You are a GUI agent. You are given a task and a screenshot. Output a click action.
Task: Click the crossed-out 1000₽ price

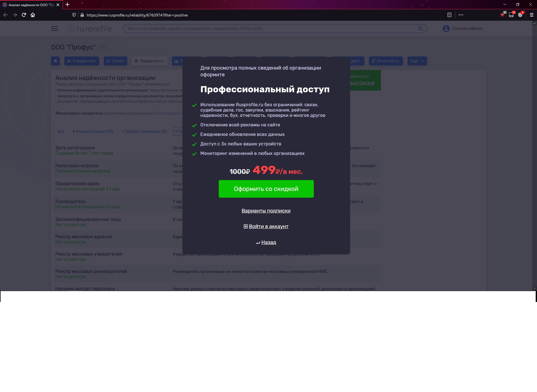click(x=239, y=172)
